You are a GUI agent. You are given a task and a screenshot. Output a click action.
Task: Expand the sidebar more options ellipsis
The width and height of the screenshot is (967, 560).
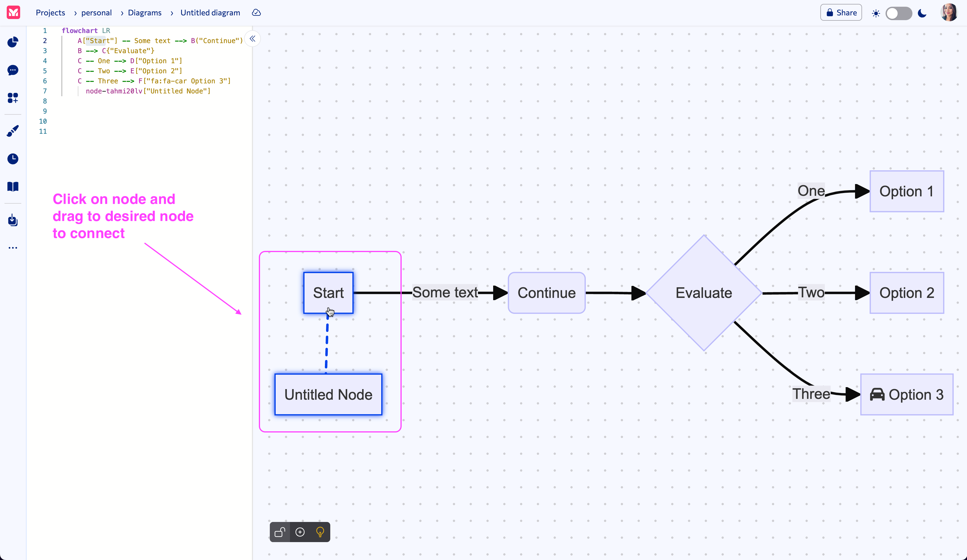coord(13,247)
